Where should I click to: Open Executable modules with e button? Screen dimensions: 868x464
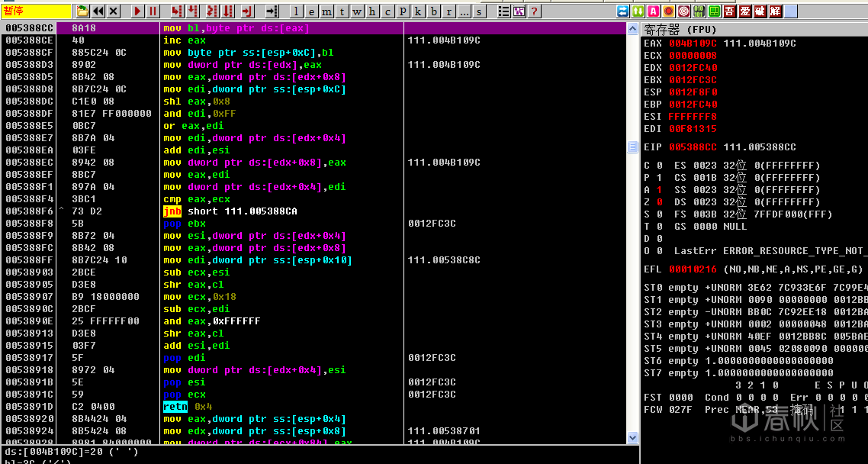[312, 11]
